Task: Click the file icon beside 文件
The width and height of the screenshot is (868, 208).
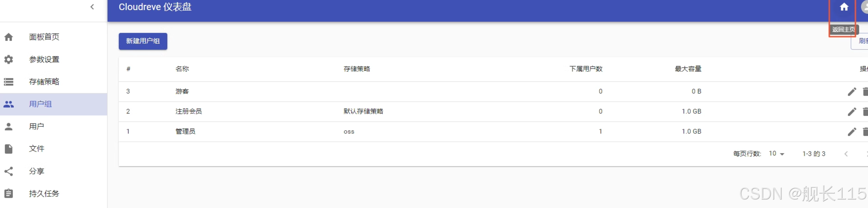Action: point(9,149)
